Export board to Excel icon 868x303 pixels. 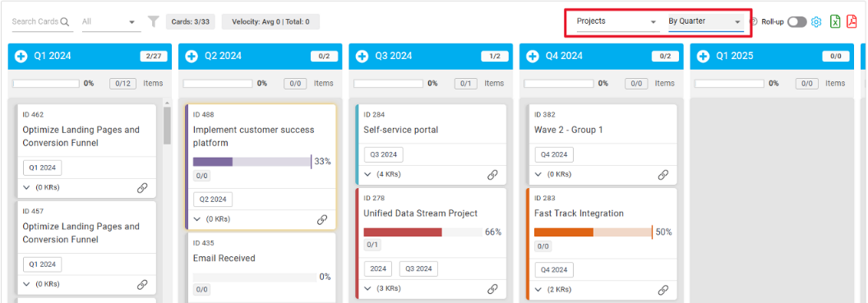(835, 21)
